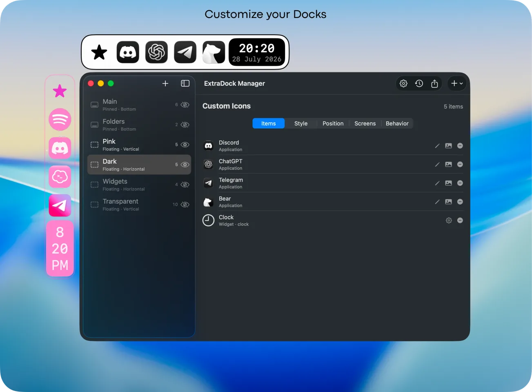Click the Custom Icons heading

[x=227, y=106]
